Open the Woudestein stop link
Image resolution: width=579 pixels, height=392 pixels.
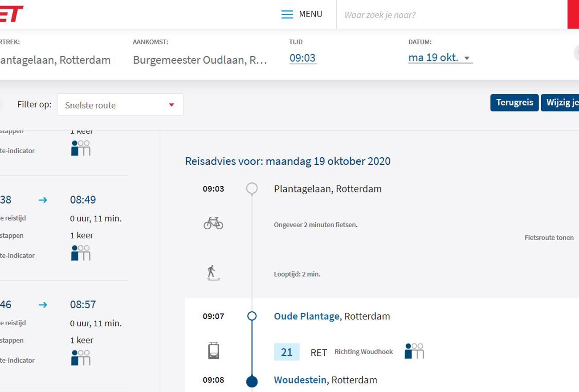pos(300,380)
